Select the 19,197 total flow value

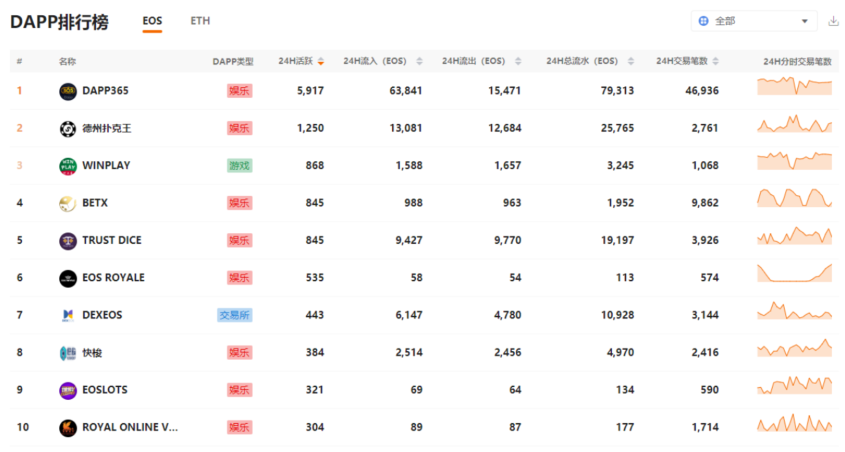click(618, 240)
